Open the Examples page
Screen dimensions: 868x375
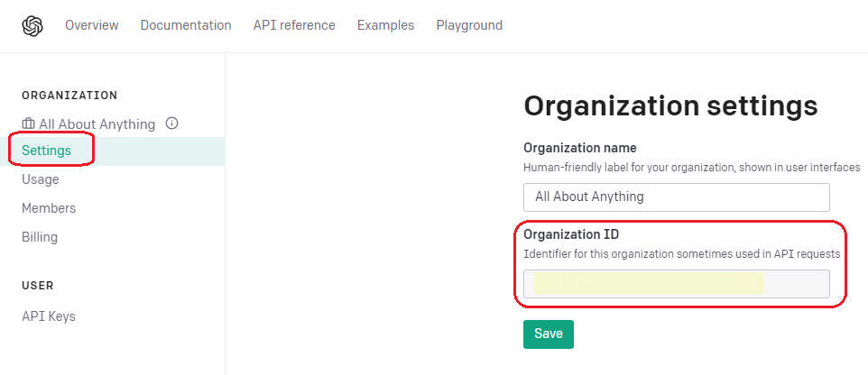coord(386,25)
